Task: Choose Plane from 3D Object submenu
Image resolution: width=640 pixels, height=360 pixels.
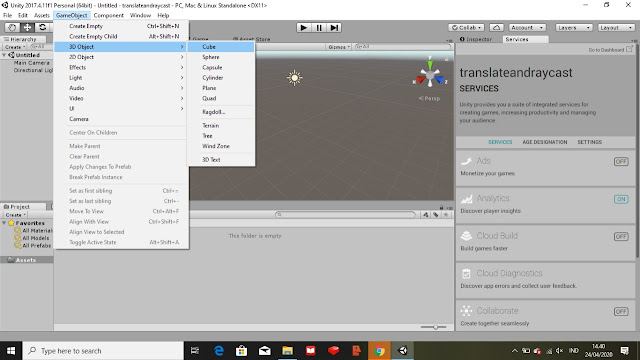Action: click(221, 88)
